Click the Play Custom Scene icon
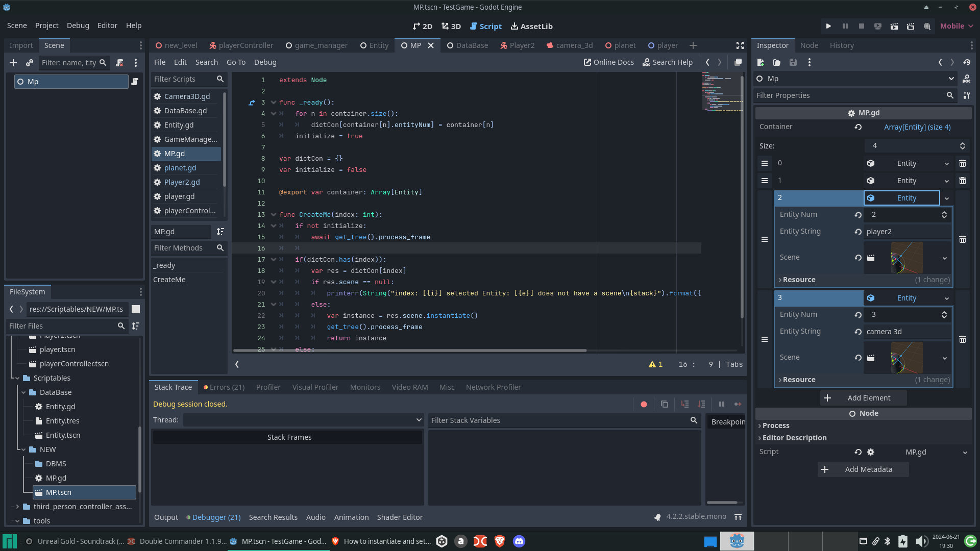The width and height of the screenshot is (980, 551). point(911,26)
